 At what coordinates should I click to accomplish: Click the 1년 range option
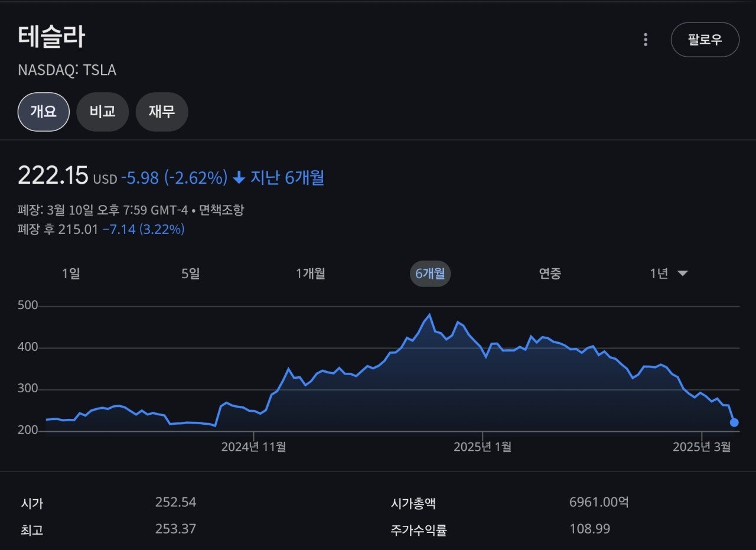pos(659,274)
